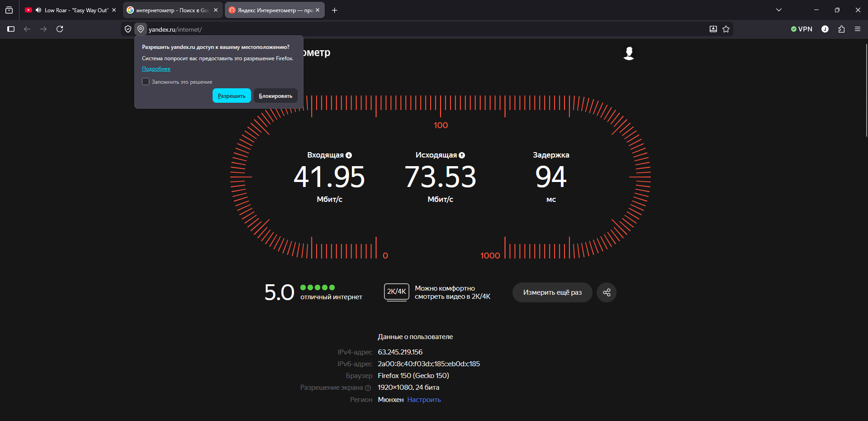Close the Yandex Internetometer tab
868x421 pixels.
tap(318, 10)
